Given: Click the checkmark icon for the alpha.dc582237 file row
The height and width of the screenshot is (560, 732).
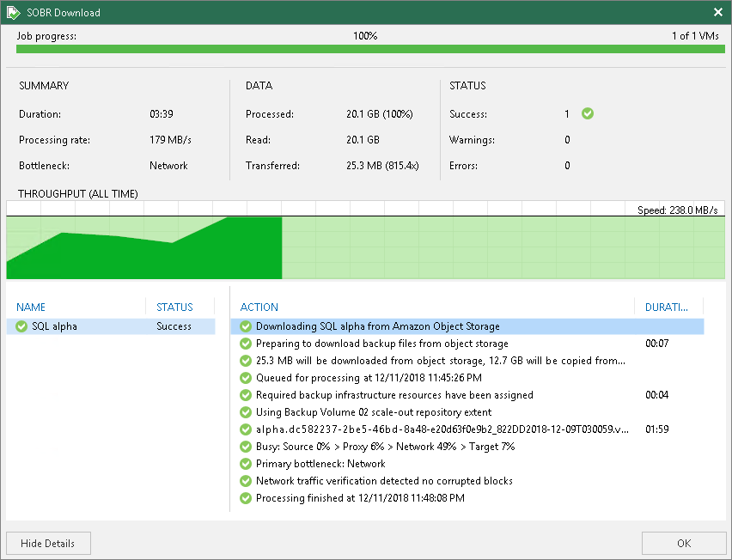Looking at the screenshot, I should point(246,429).
